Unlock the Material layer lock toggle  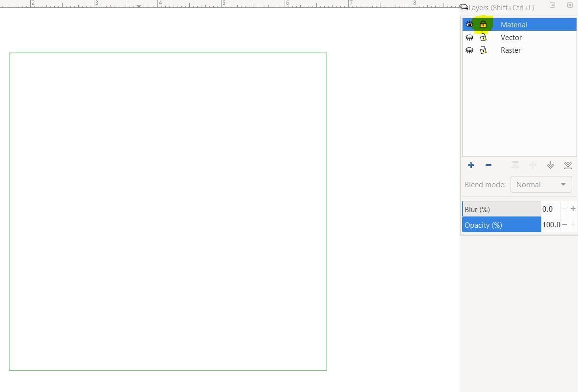tap(483, 24)
